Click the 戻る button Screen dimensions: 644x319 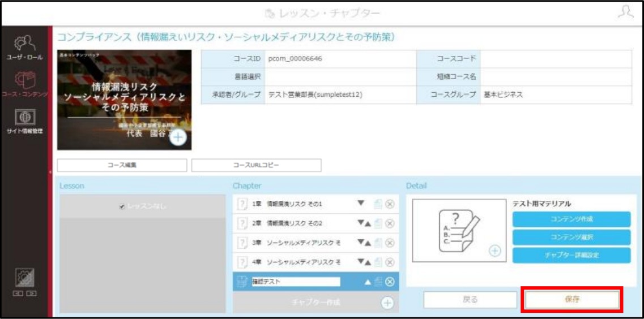(x=470, y=300)
